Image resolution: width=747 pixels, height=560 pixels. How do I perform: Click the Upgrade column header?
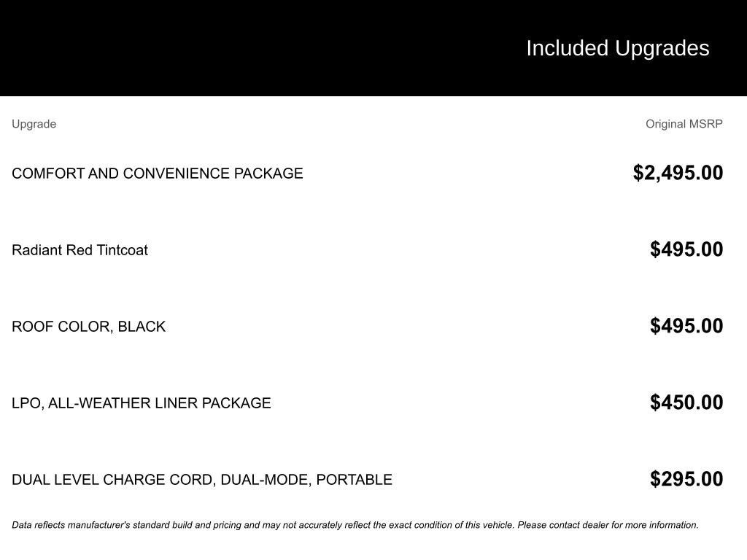pyautogui.click(x=34, y=124)
